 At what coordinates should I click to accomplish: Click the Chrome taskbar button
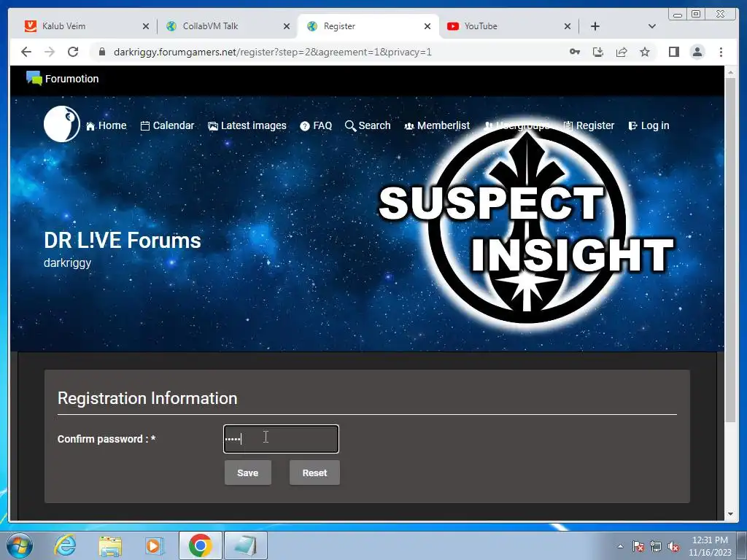point(200,545)
